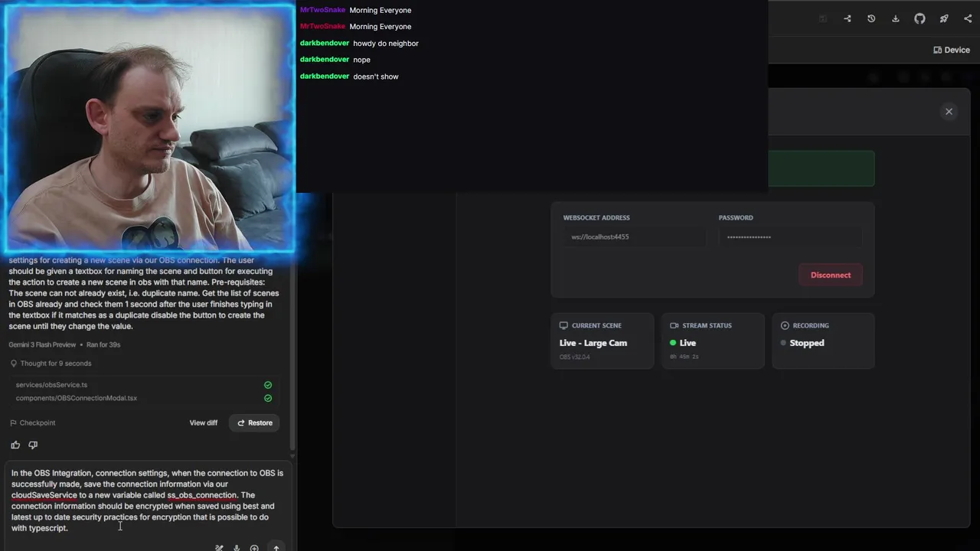This screenshot has width=980, height=551.
Task: Click the underlined word cloudSaveService in prompt
Action: point(44,495)
